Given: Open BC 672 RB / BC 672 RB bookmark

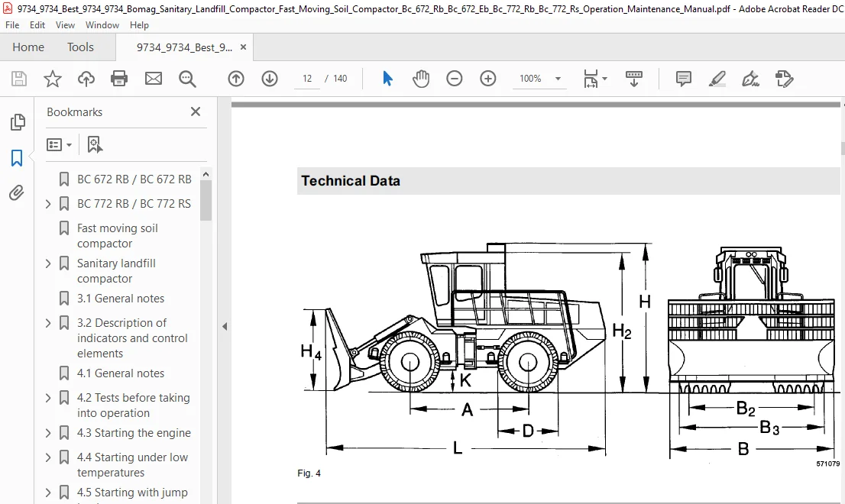Looking at the screenshot, I should 134,179.
